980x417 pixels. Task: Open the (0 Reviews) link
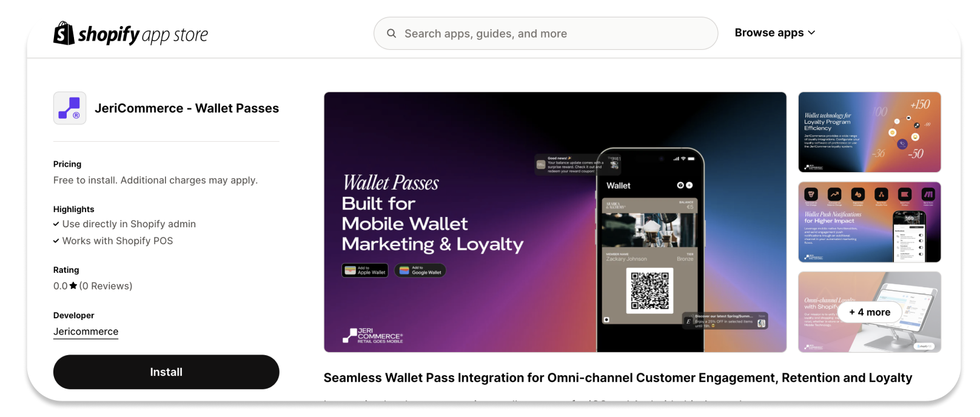point(106,285)
